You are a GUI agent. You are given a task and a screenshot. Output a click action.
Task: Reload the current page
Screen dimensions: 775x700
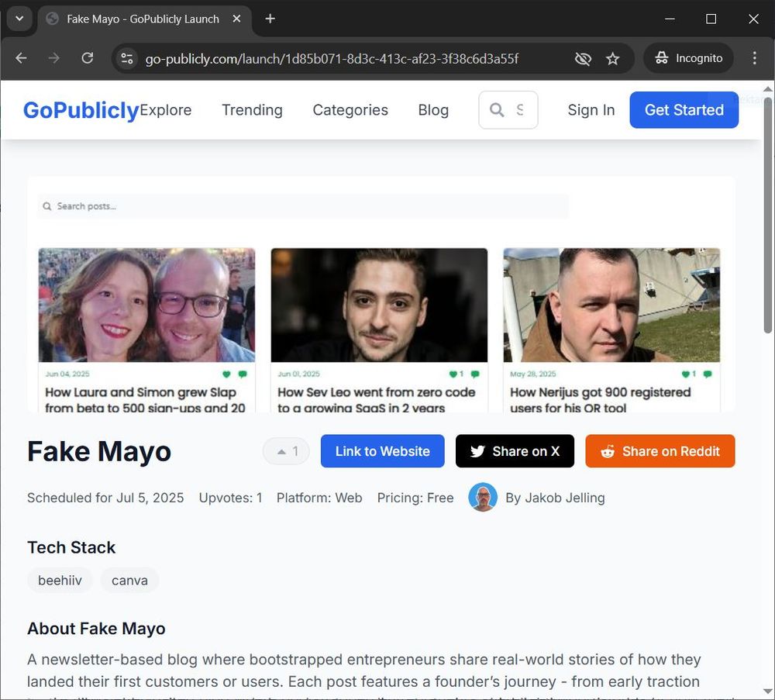(x=88, y=58)
